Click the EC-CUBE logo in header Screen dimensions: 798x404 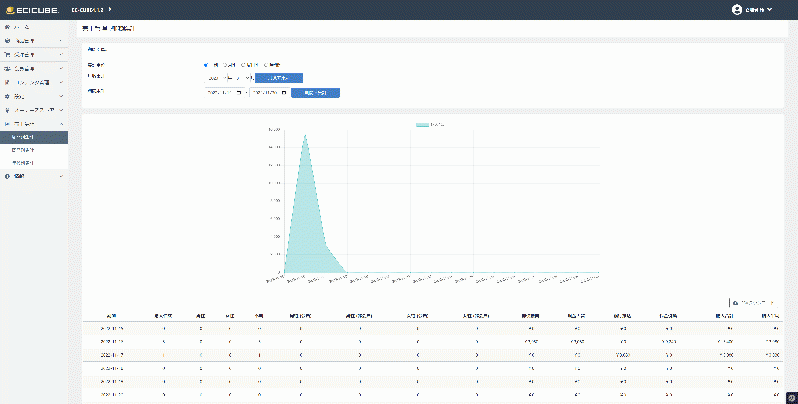(32, 10)
